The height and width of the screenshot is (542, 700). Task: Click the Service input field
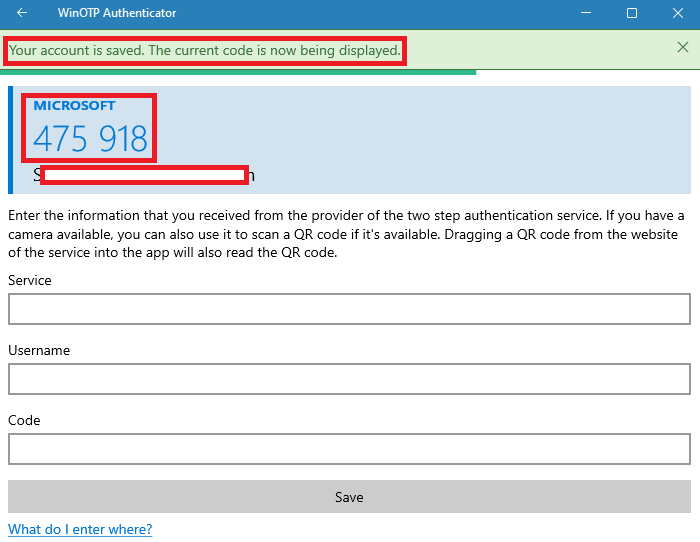coord(349,309)
